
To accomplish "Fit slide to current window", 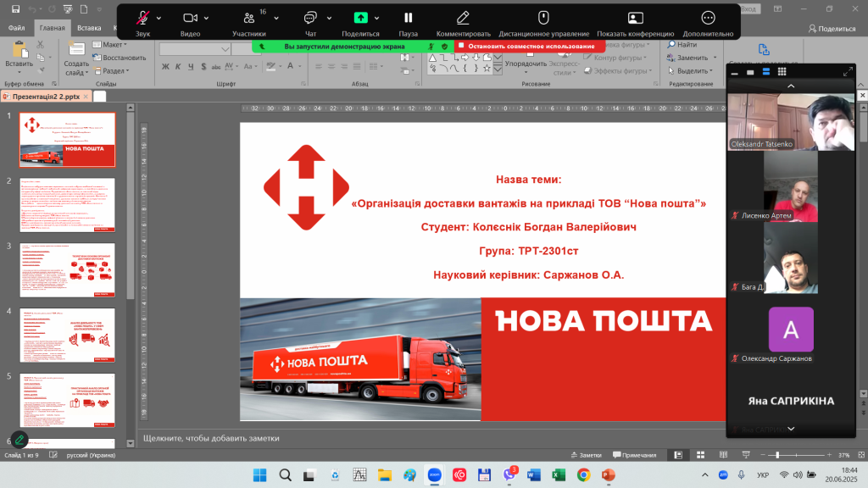I will click(861, 455).
